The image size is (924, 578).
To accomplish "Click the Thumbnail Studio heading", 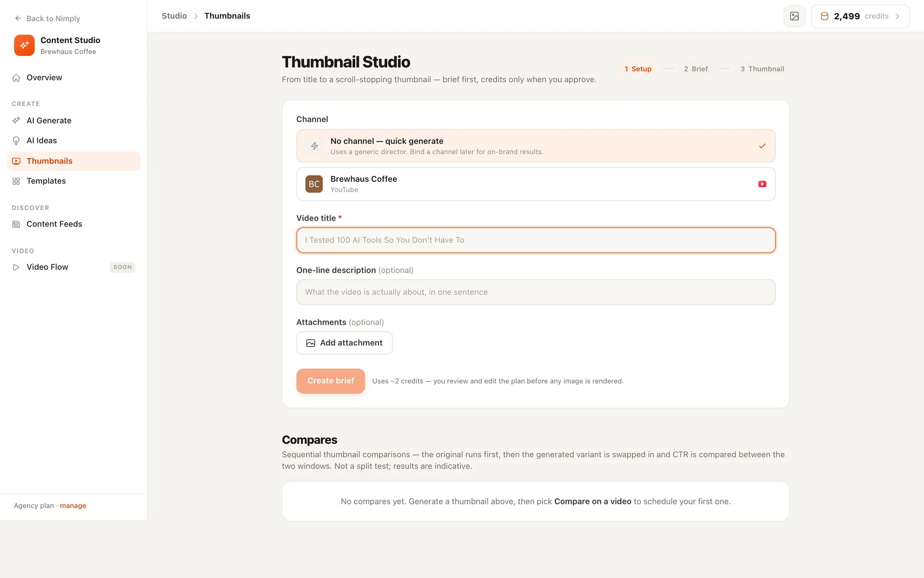I will click(346, 62).
